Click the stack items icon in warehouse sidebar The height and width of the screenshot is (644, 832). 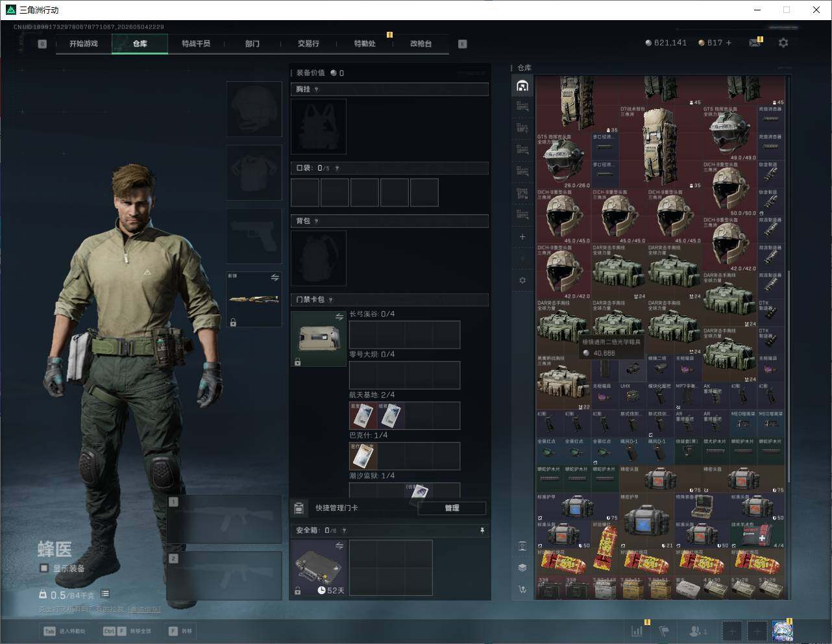pyautogui.click(x=522, y=567)
